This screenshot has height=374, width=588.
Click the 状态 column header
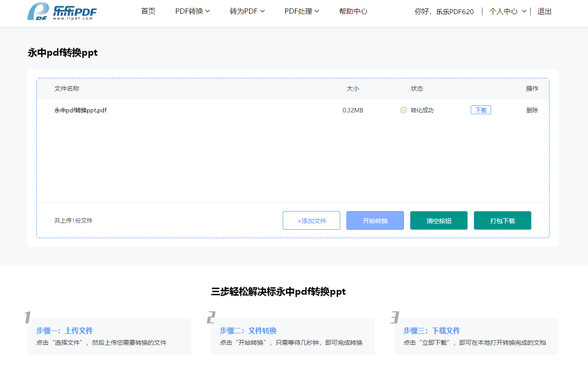417,89
